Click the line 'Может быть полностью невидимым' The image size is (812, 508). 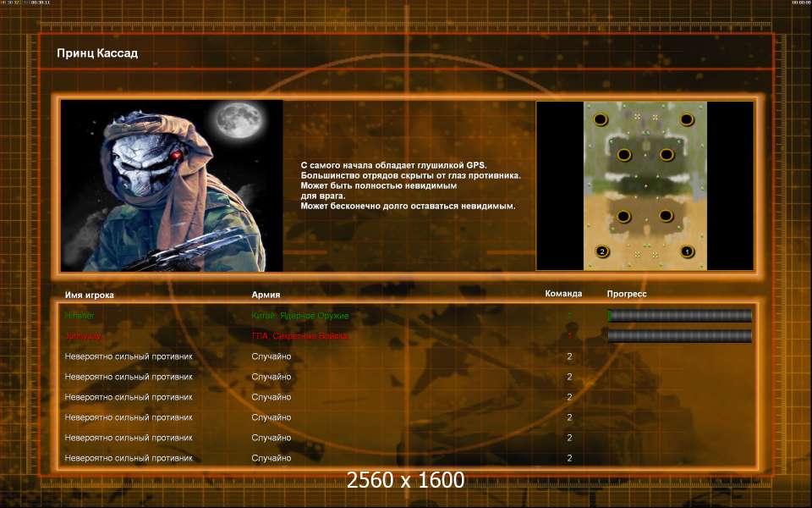point(379,185)
